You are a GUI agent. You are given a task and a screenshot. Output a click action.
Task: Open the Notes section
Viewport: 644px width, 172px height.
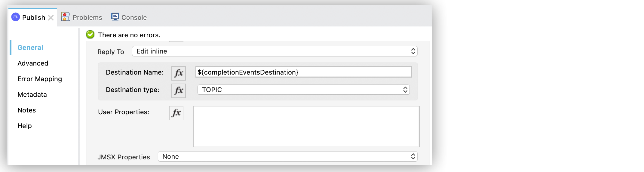coord(27,110)
